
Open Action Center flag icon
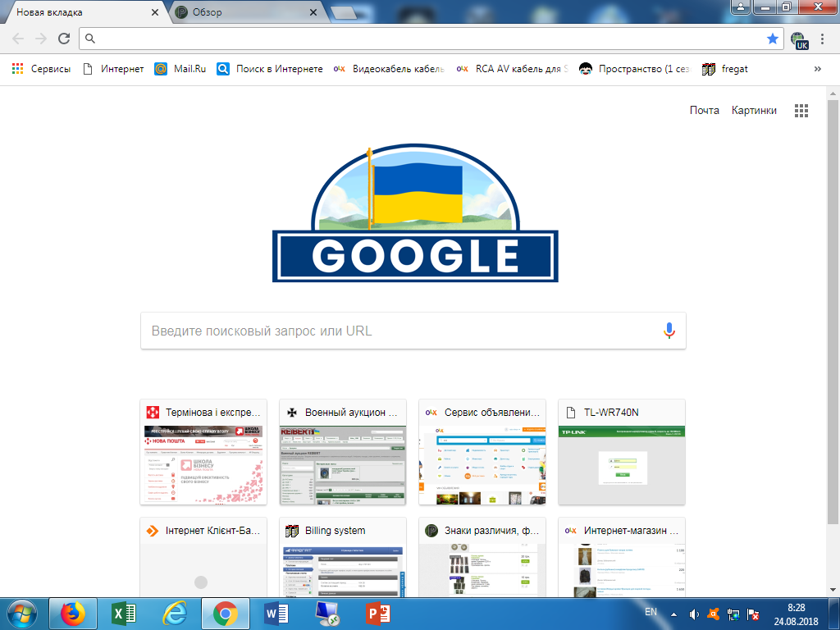click(753, 614)
